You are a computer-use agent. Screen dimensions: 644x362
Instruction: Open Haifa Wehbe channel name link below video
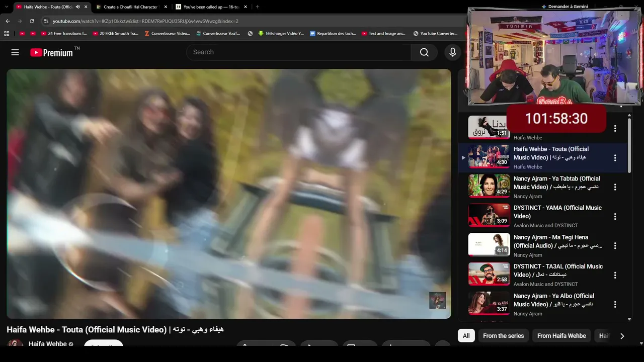pos(48,344)
